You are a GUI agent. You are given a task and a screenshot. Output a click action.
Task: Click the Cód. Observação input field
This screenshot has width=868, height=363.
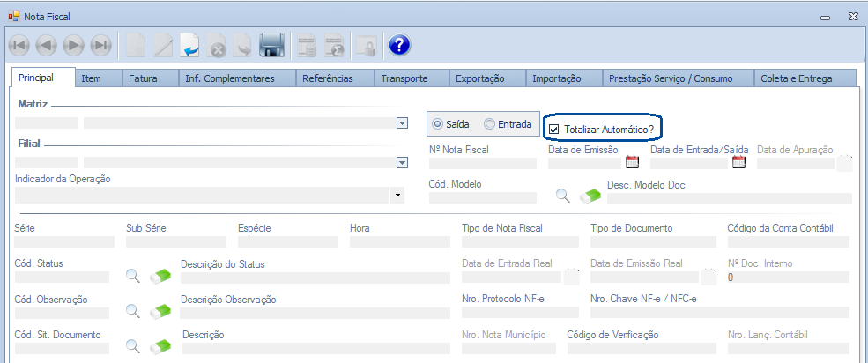[62, 313]
